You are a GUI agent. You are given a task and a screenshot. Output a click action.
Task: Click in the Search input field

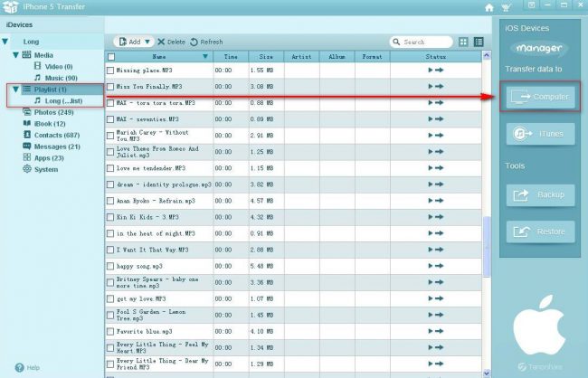[425, 42]
